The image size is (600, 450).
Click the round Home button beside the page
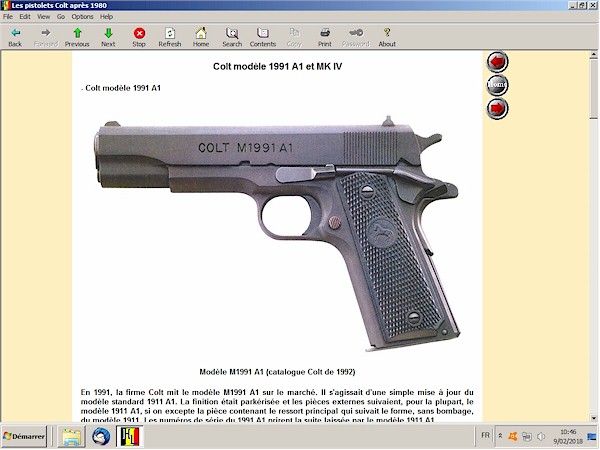click(497, 85)
